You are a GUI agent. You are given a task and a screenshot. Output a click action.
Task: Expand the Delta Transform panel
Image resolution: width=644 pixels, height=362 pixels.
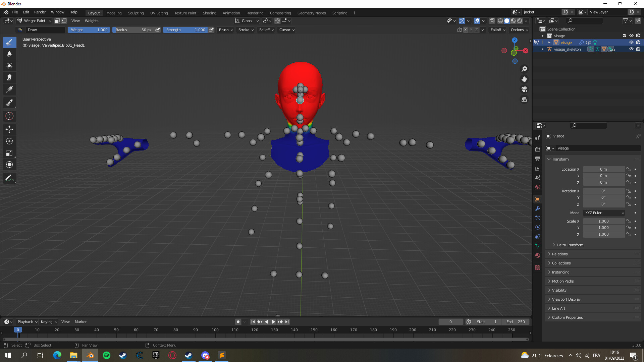click(x=570, y=245)
